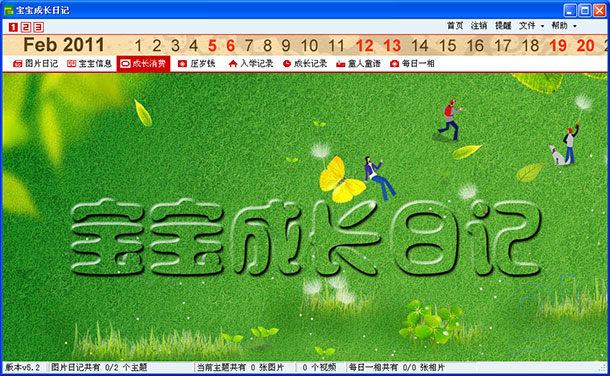Go to 首页 home link
The height and width of the screenshot is (376, 610).
(x=455, y=26)
